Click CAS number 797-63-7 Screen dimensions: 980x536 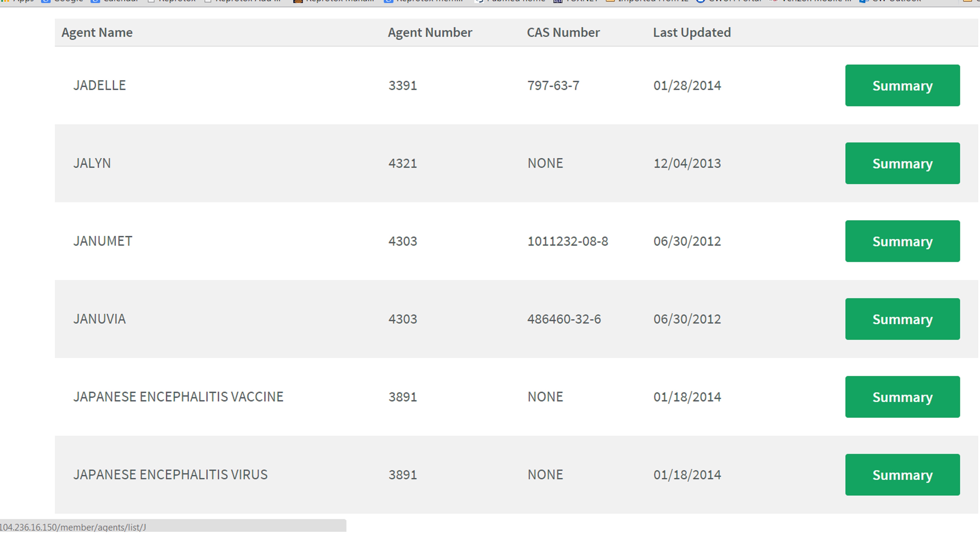click(x=553, y=86)
